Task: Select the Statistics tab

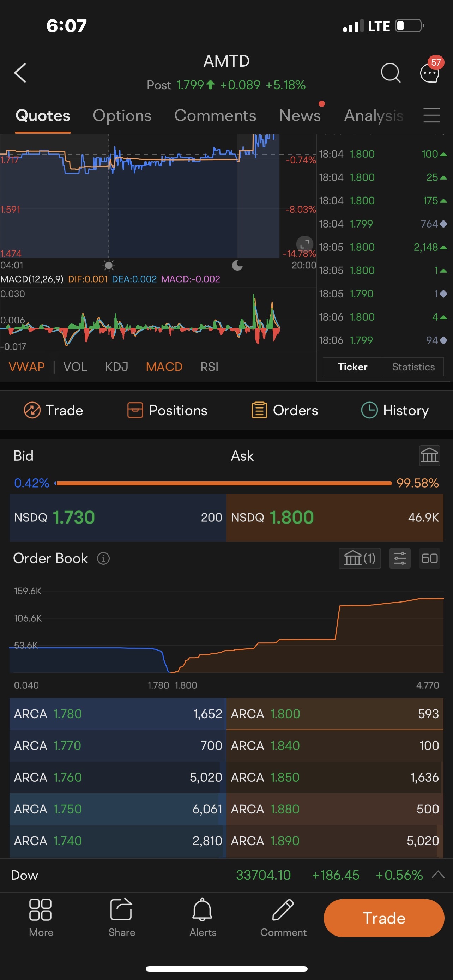Action: pos(413,367)
